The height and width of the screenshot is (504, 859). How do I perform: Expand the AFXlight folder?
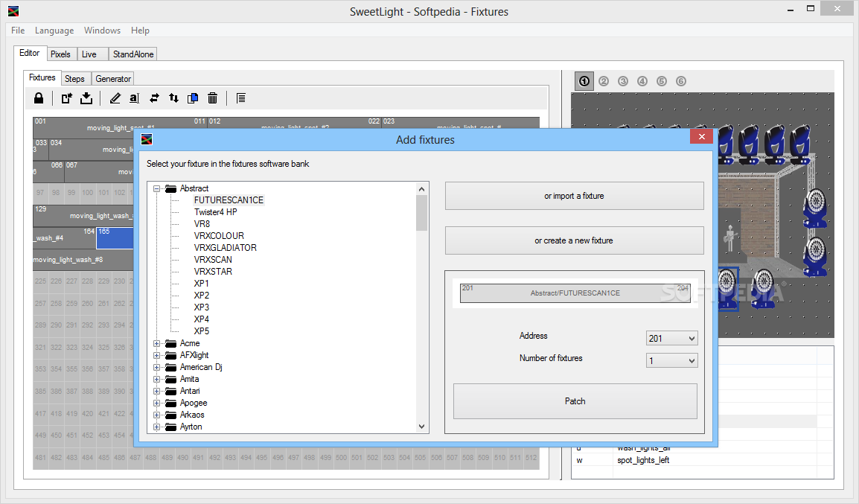156,356
